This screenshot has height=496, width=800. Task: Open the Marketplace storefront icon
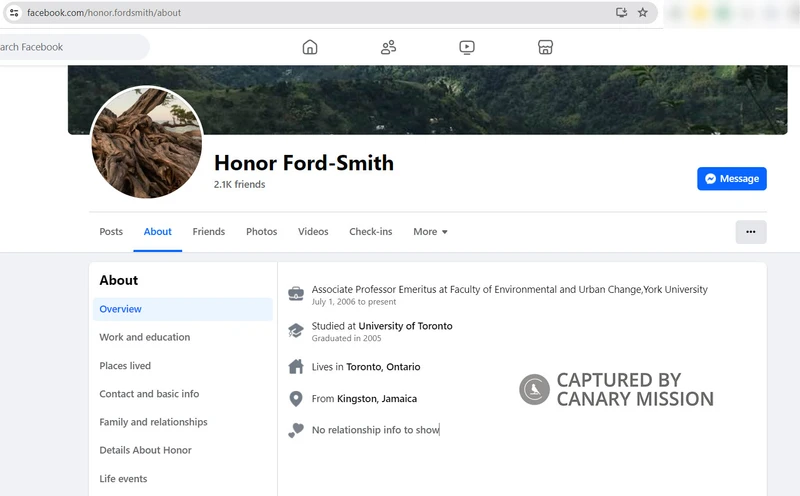coord(545,47)
